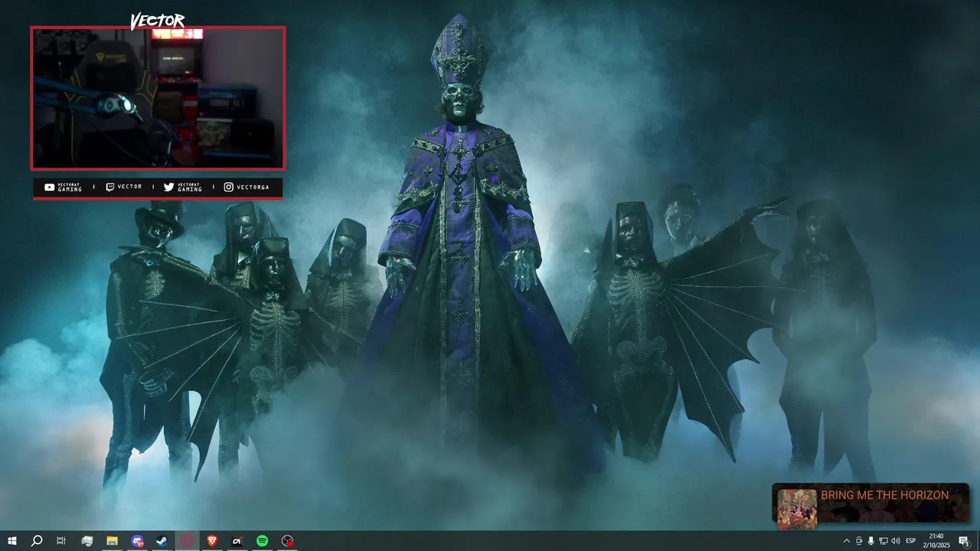
Task: Click the Instagram icon in social bar
Action: pos(228,187)
